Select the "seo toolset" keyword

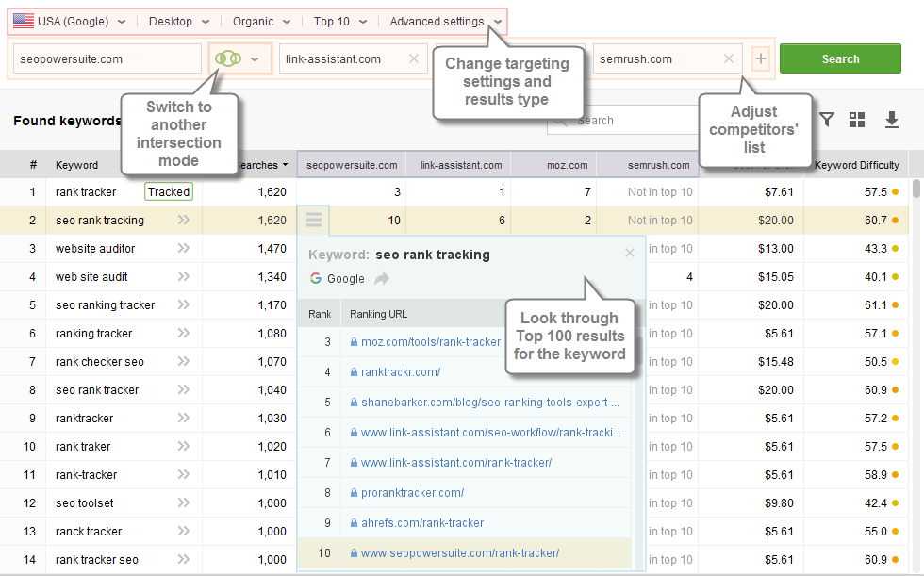85,502
